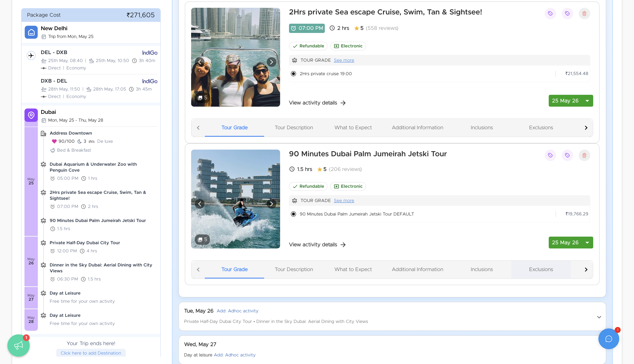Open Exclusions tab on jetski card

(541, 269)
